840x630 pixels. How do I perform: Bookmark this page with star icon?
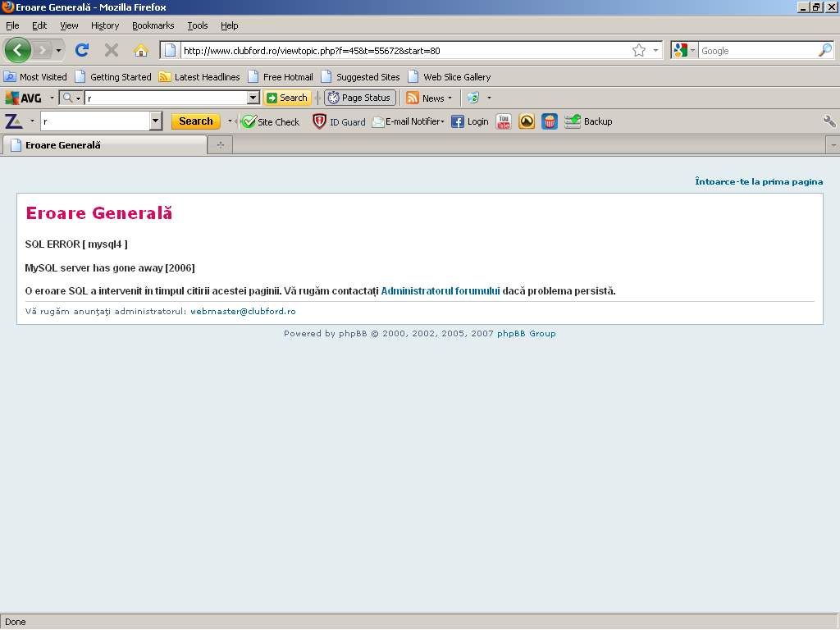(x=639, y=50)
